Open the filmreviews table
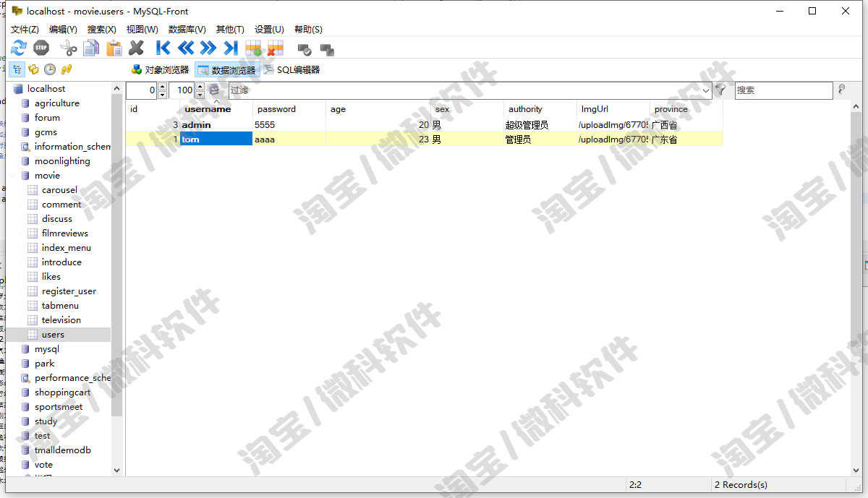 point(65,233)
